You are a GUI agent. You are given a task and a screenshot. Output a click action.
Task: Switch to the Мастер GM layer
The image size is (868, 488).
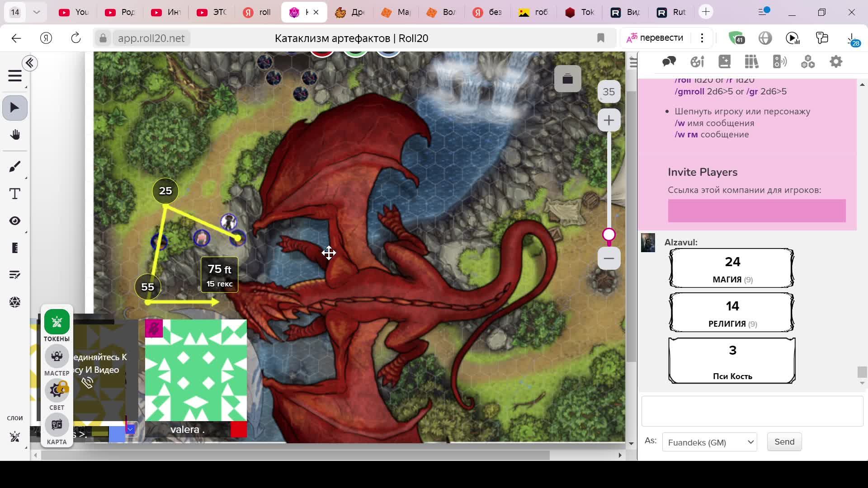point(57,356)
